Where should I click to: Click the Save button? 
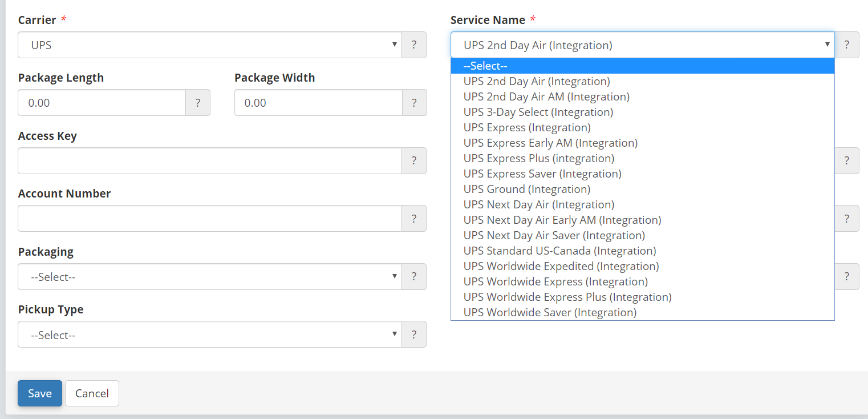pos(39,393)
